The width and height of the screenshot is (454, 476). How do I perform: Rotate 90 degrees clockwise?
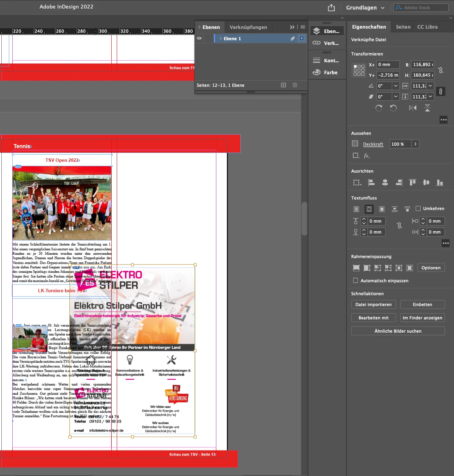379,108
